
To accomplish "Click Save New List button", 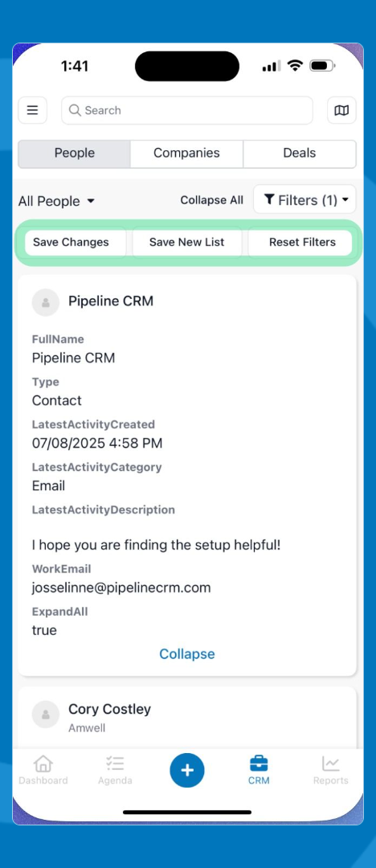I will pos(187,243).
